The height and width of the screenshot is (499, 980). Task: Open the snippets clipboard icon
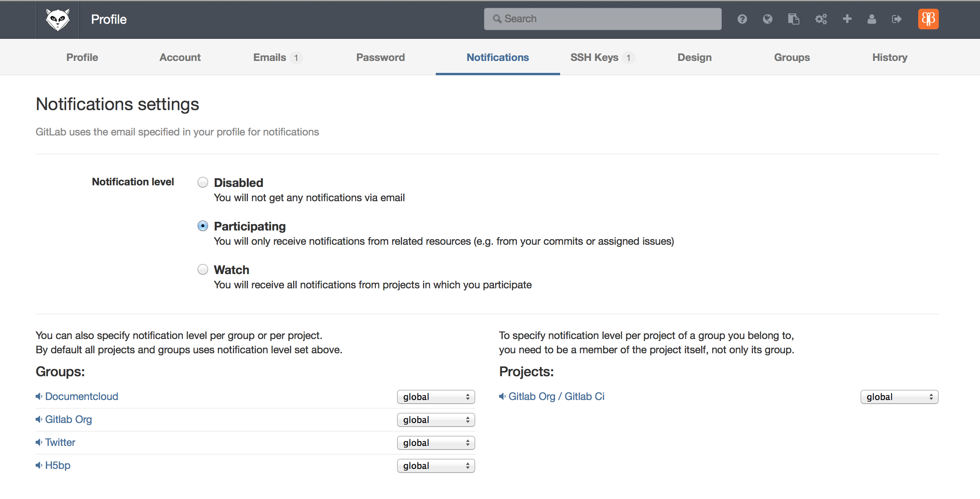(x=793, y=19)
